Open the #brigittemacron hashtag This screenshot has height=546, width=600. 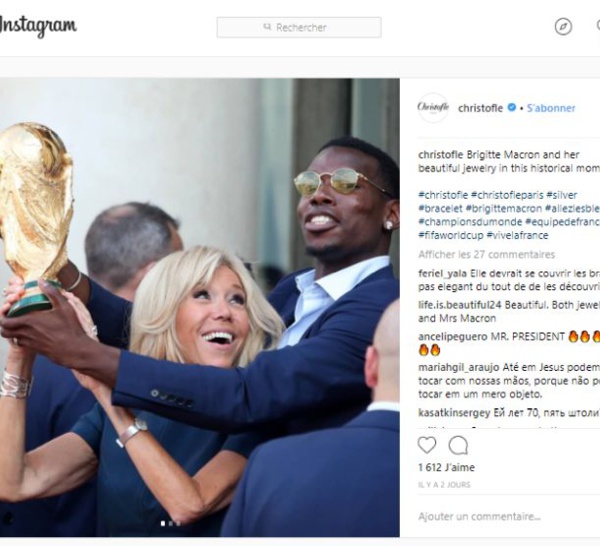(x=504, y=209)
